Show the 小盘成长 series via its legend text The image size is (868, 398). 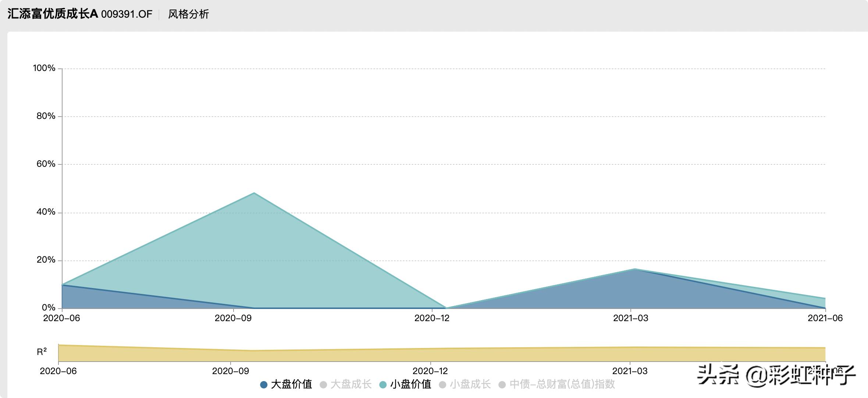470,384
